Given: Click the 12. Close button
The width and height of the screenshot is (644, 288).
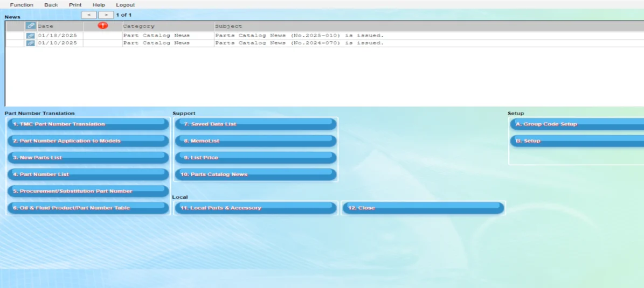Looking at the screenshot, I should 423,208.
